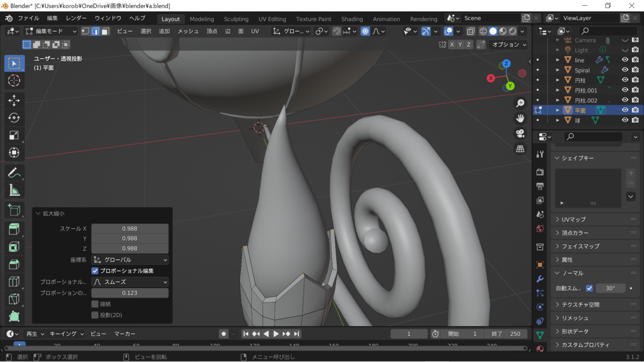Uncheck the プロポーショナル編集 checkbox
The height and width of the screenshot is (362, 644).
click(95, 271)
